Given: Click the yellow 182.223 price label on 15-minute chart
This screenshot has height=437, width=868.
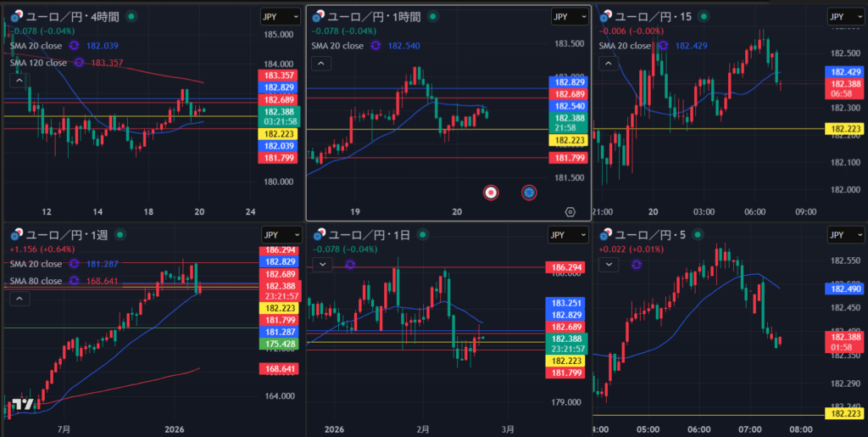Looking at the screenshot, I should click(847, 128).
